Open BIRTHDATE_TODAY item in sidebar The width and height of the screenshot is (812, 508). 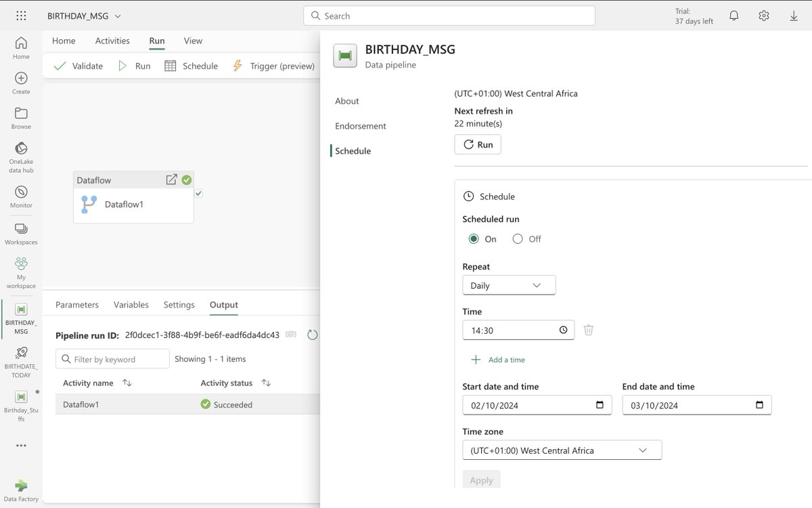21,362
